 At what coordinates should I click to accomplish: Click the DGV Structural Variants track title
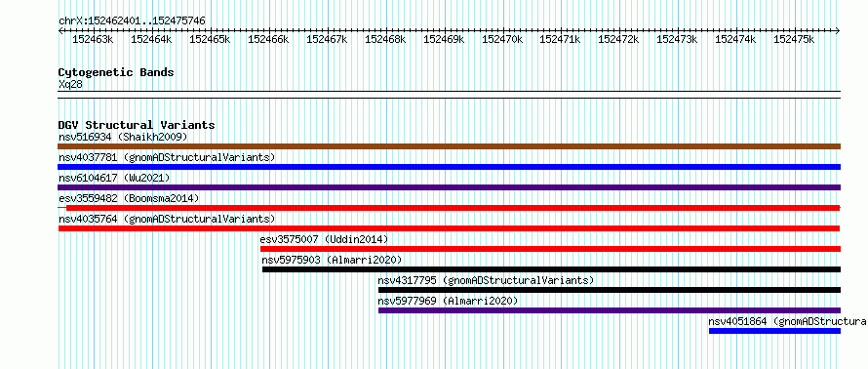pos(137,125)
